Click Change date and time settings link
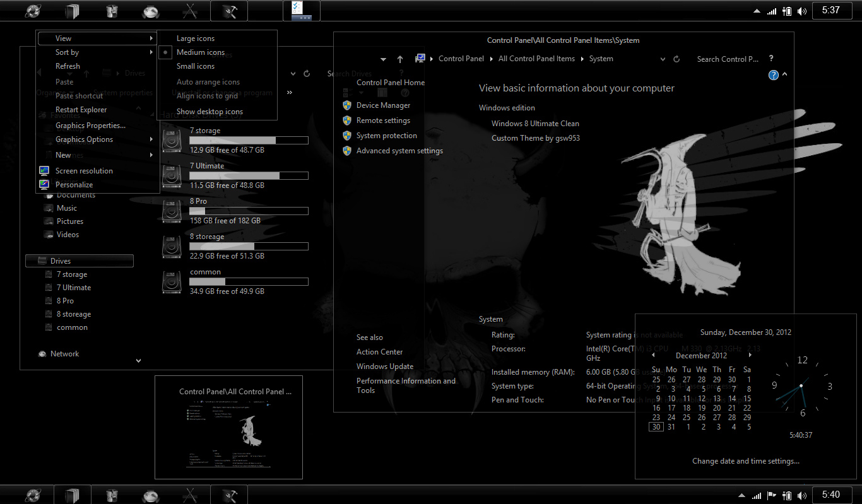Screen dimensions: 862x504 [746, 461]
